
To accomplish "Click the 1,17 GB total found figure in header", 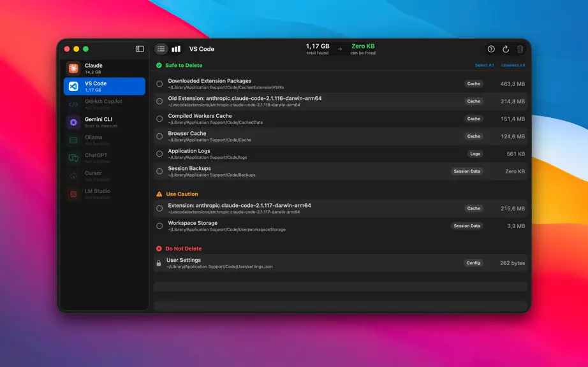I will pyautogui.click(x=317, y=46).
